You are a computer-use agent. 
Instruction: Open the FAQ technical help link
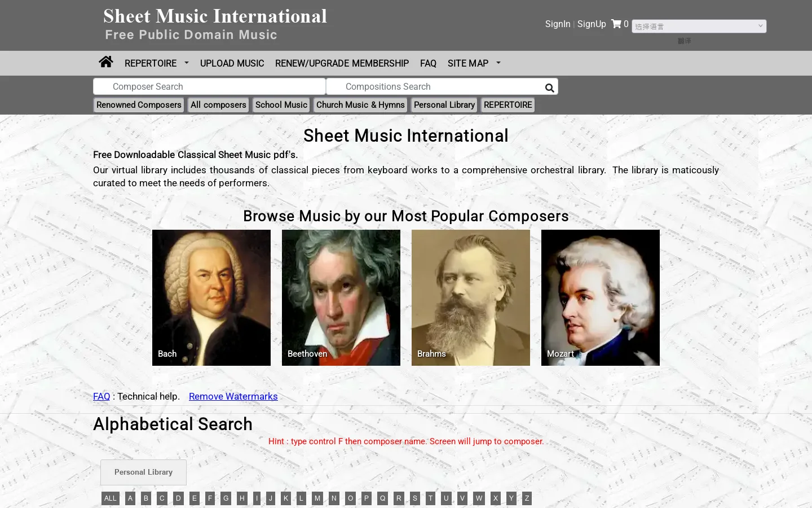pos(101,396)
